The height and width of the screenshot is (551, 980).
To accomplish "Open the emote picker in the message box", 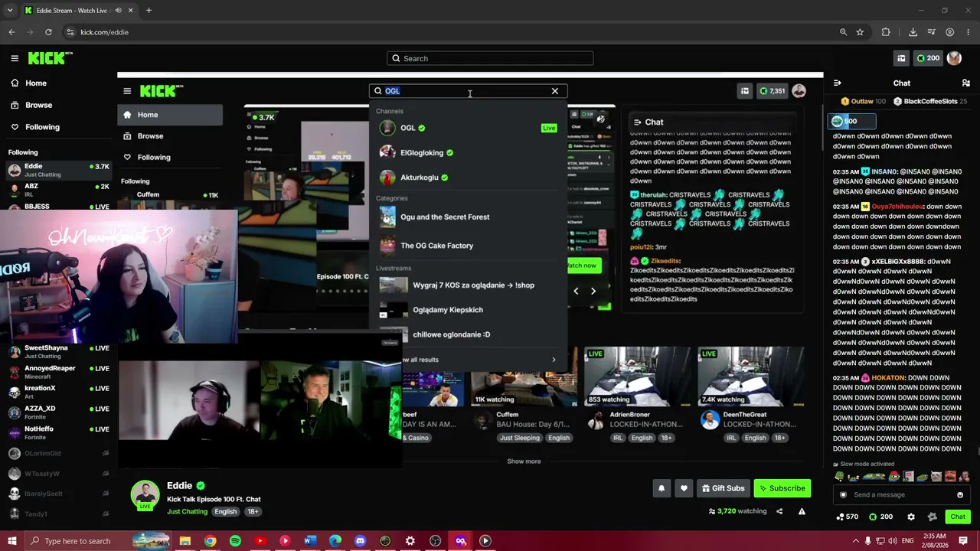I will coord(960,494).
